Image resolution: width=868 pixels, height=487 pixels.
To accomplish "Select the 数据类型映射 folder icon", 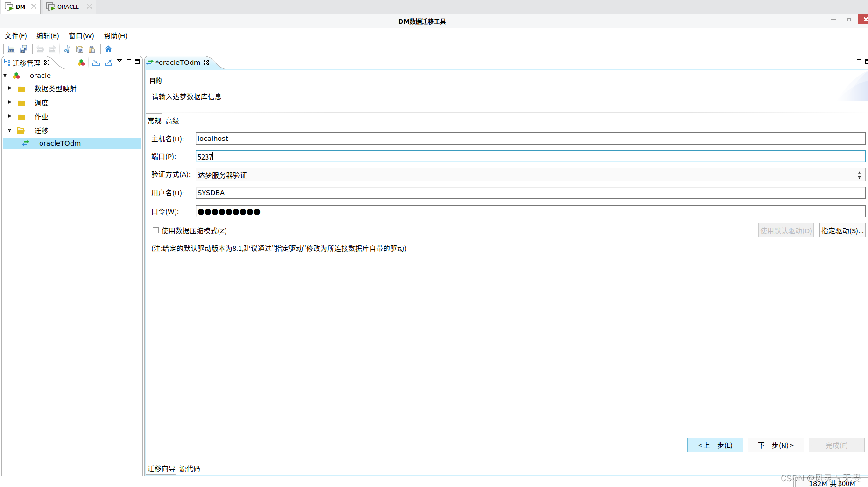I will pos(21,89).
